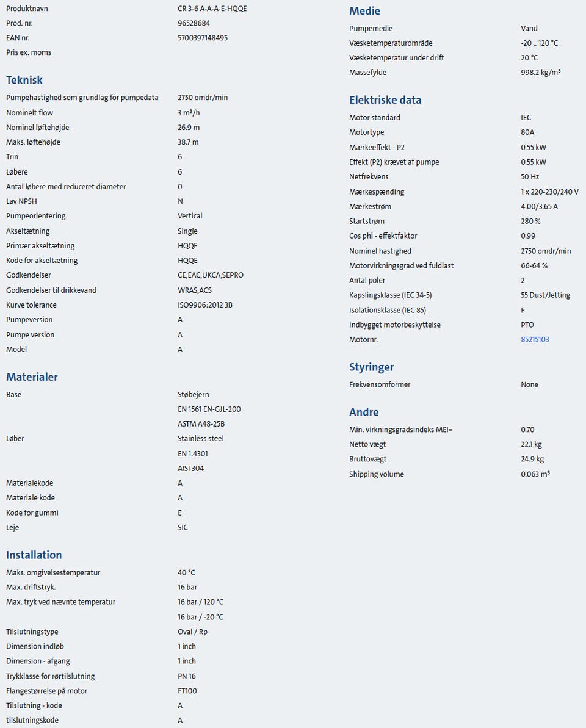Click the Styringer section heading

point(371,367)
